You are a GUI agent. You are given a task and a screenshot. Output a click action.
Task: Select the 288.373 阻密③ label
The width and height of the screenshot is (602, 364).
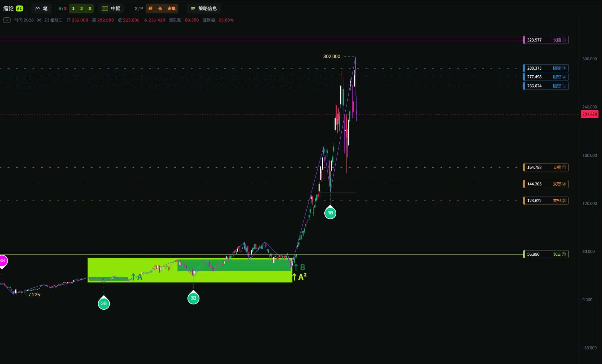pos(546,68)
